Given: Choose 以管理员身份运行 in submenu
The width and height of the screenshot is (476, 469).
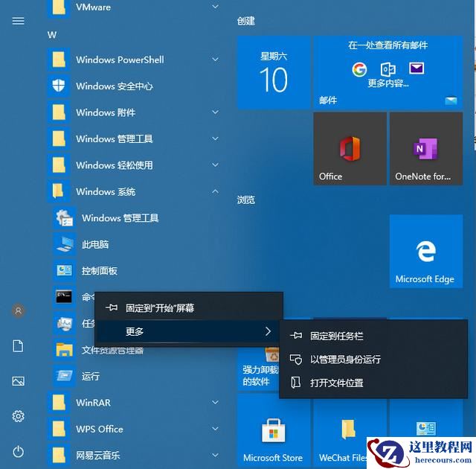Looking at the screenshot, I should click(x=373, y=360).
